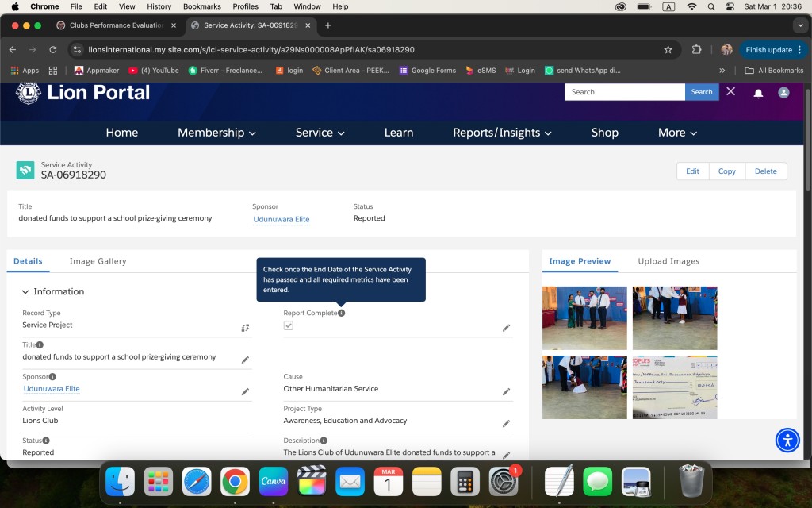Open a new Chrome tab
Image resolution: width=812 pixels, height=508 pixels.
(327, 25)
